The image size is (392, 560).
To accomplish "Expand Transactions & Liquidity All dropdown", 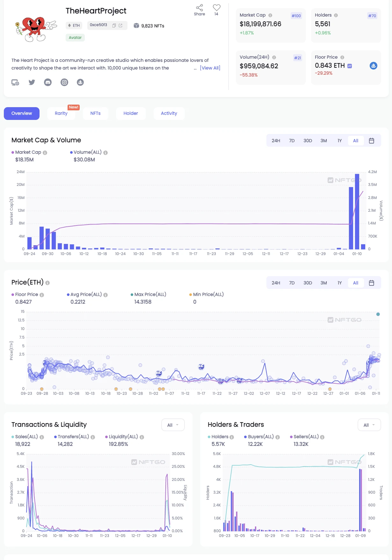I will click(x=173, y=425).
